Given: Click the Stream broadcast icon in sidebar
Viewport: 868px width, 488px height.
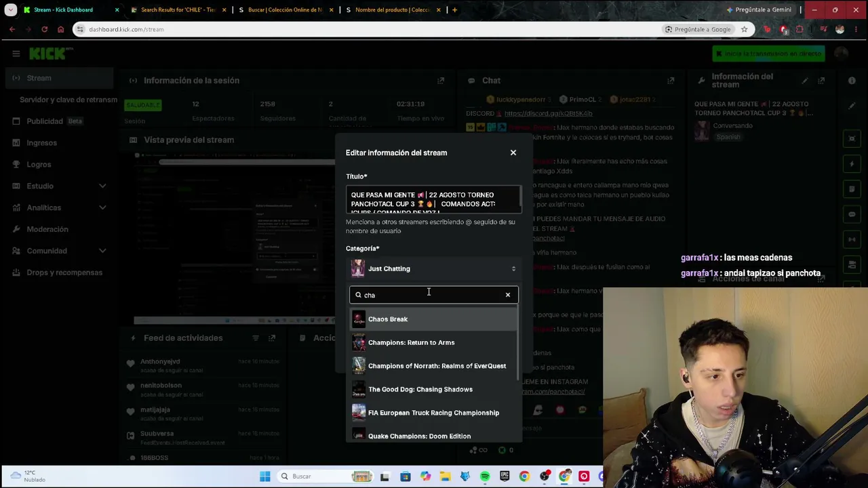Looking at the screenshot, I should tap(16, 78).
